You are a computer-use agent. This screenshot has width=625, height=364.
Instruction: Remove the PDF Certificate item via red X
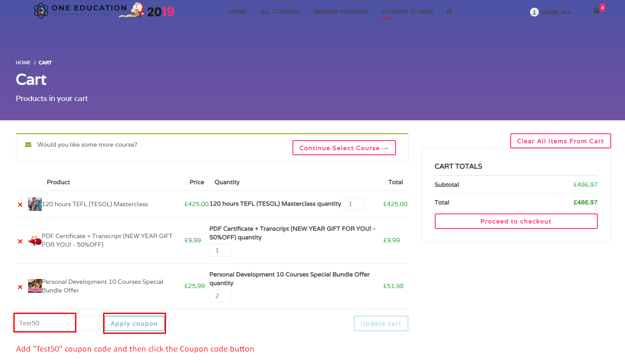[20, 241]
